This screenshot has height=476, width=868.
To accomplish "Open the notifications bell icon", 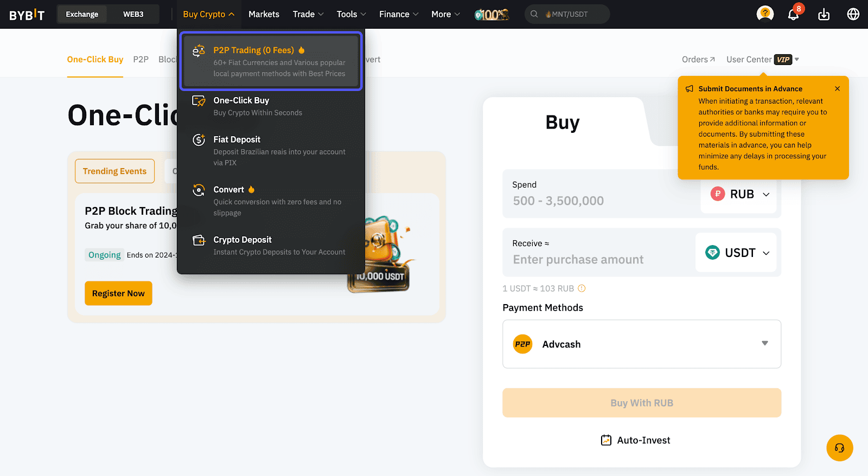I will (x=793, y=15).
